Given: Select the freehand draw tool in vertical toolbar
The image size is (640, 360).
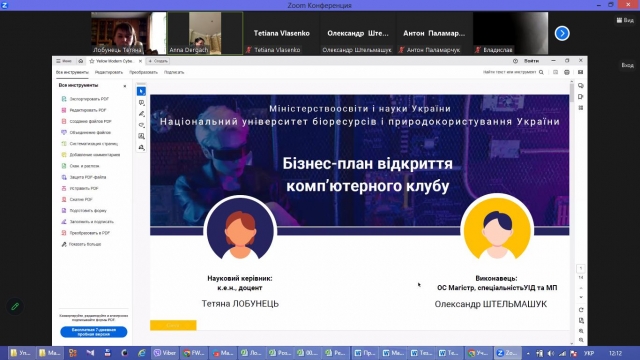Looking at the screenshot, I should [x=141, y=125].
